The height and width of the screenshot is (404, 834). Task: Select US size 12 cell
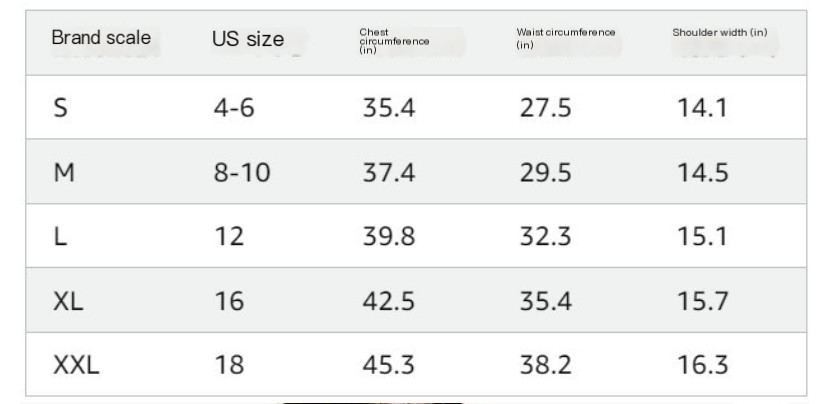click(229, 237)
